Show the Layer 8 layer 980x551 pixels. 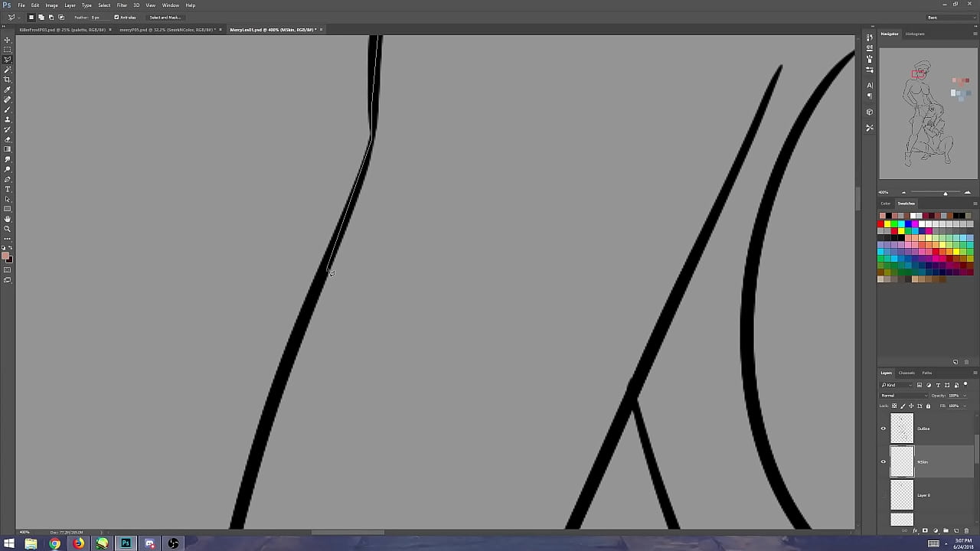[x=883, y=495]
